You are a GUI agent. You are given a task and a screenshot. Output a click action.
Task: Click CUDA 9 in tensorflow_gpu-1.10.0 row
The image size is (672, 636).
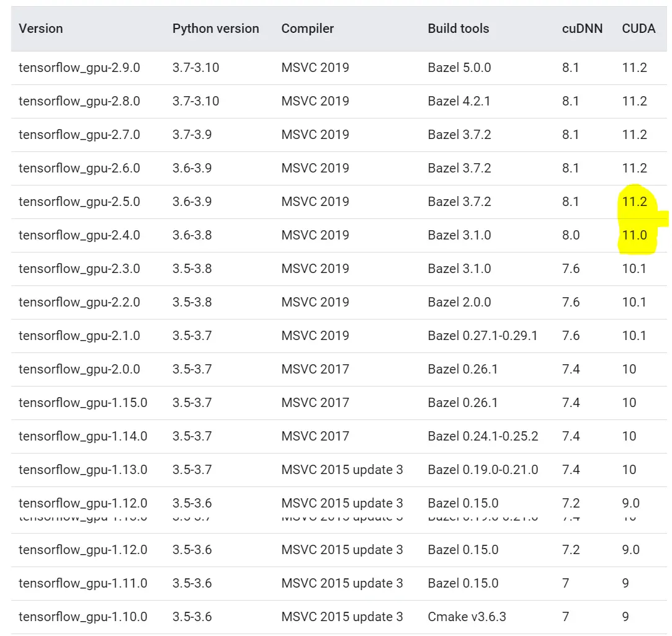click(625, 617)
